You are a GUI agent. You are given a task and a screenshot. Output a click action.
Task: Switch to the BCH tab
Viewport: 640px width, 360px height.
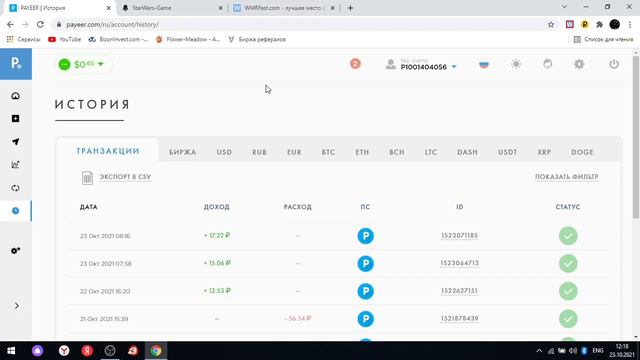(x=397, y=152)
